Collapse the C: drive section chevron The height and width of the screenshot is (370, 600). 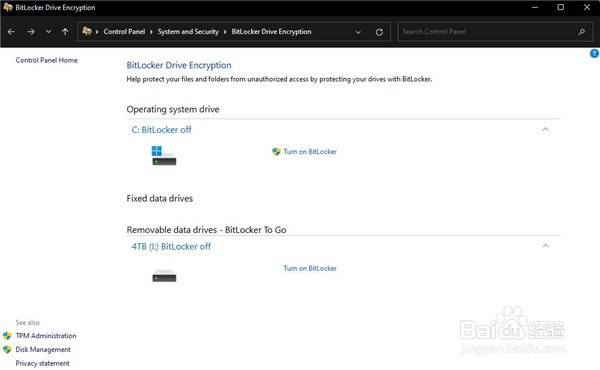(545, 129)
